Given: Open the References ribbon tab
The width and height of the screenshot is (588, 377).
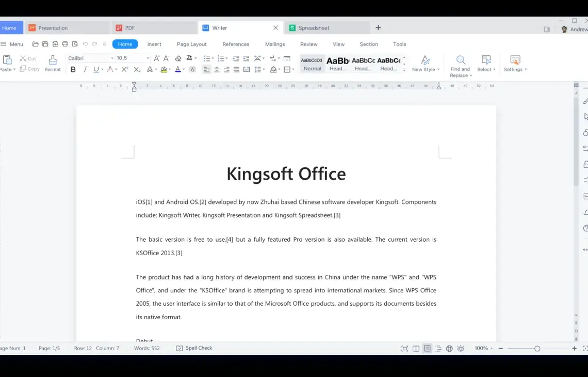Looking at the screenshot, I should 236,44.
